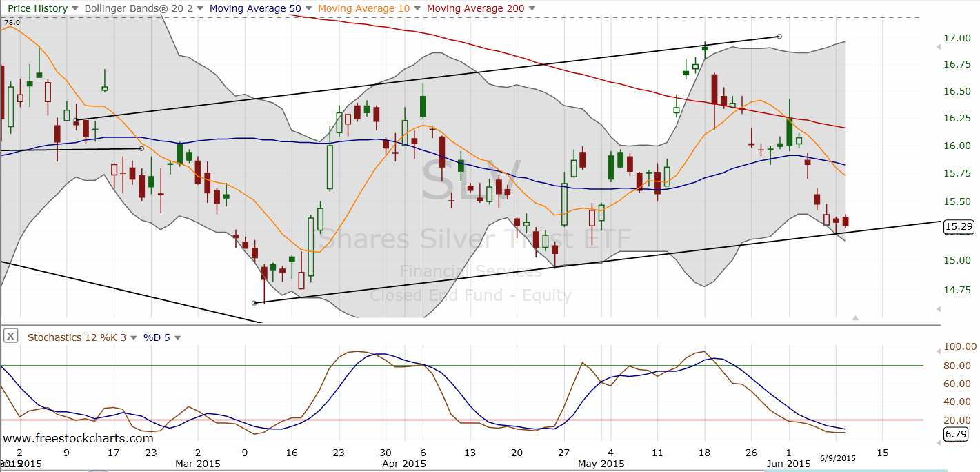Viewport: 980px width, 472px height.
Task: Click the 6.79 stochastic value readout box
Action: point(955,434)
